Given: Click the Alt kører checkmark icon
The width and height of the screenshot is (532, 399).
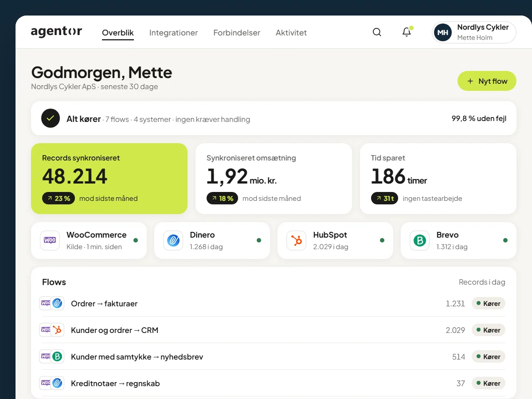Looking at the screenshot, I should [x=51, y=118].
